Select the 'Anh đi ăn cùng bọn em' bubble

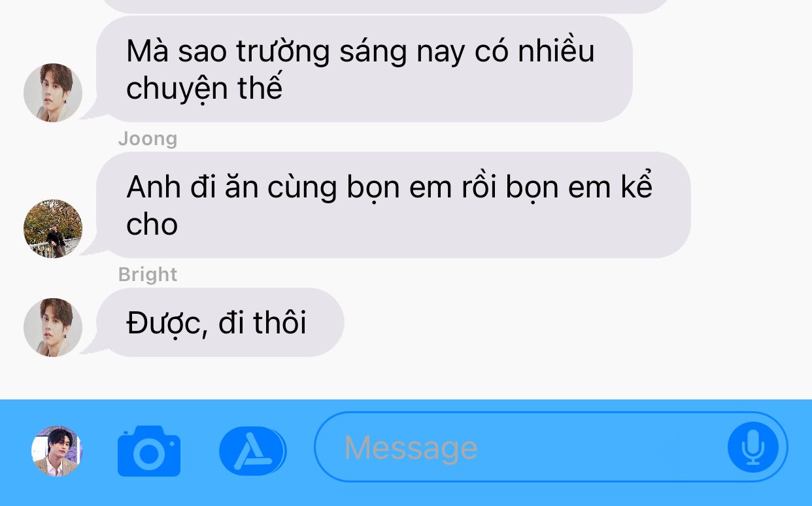pos(394,205)
